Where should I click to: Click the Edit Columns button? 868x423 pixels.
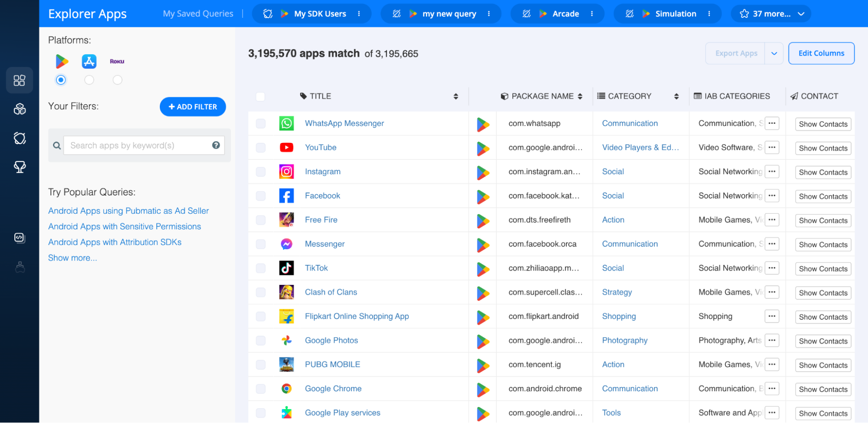tap(822, 53)
